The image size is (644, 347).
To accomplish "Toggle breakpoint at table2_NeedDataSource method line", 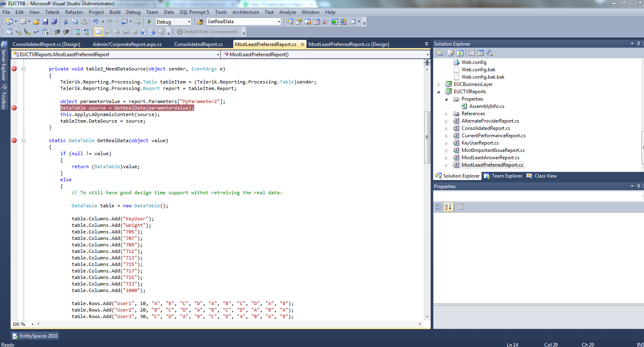I will (x=14, y=69).
